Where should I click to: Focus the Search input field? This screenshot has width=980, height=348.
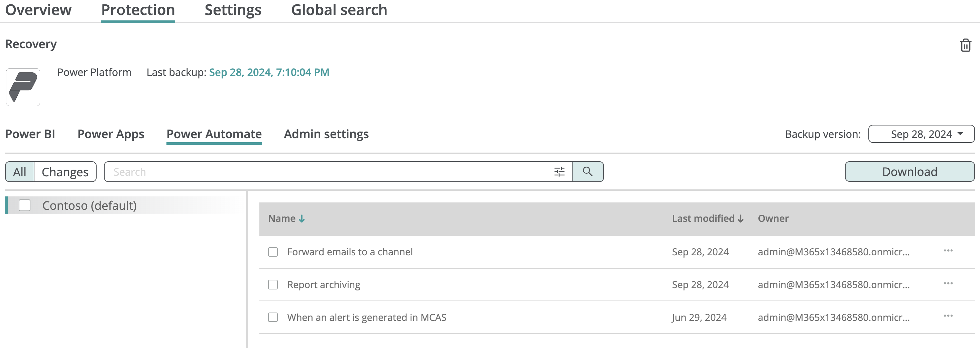(329, 172)
